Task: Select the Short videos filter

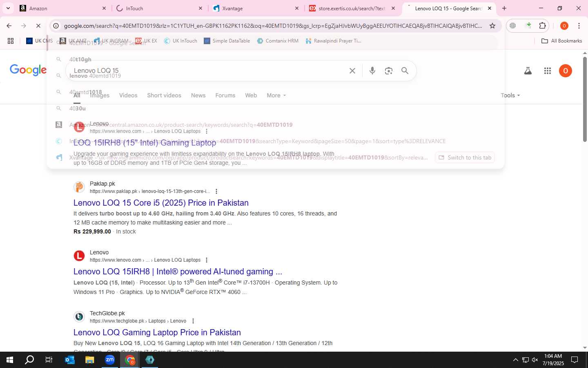Action: click(164, 95)
